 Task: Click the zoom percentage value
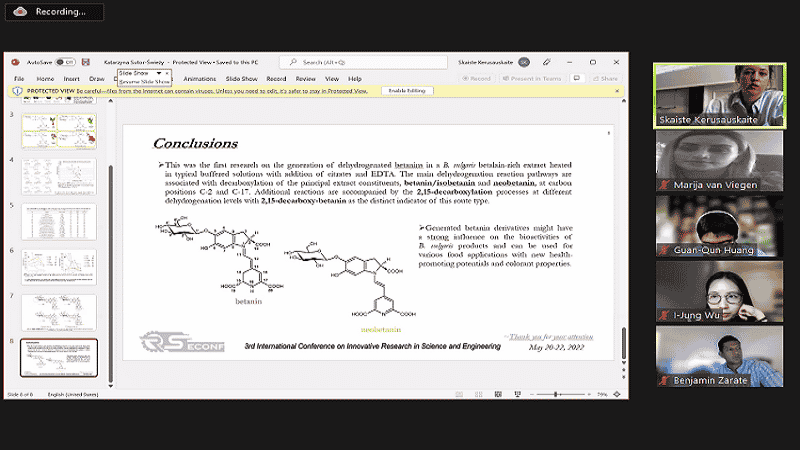[x=602, y=394]
